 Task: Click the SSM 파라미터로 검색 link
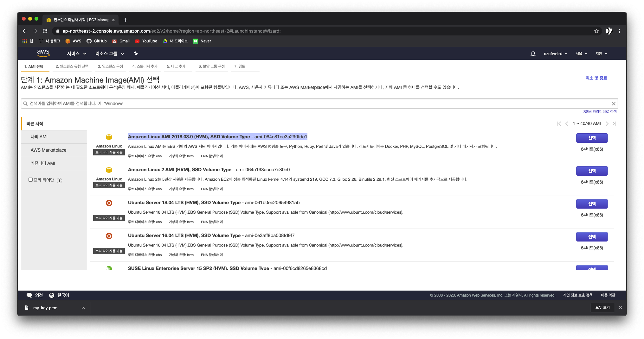(x=600, y=112)
